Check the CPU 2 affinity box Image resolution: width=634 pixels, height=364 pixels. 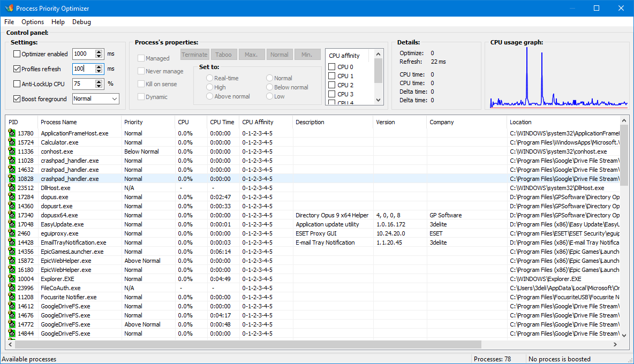[332, 85]
